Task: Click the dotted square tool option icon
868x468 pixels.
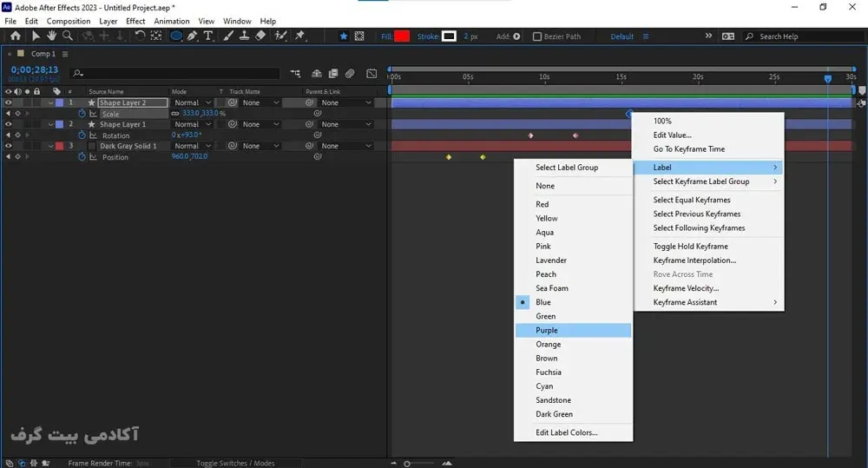Action: 359,36
